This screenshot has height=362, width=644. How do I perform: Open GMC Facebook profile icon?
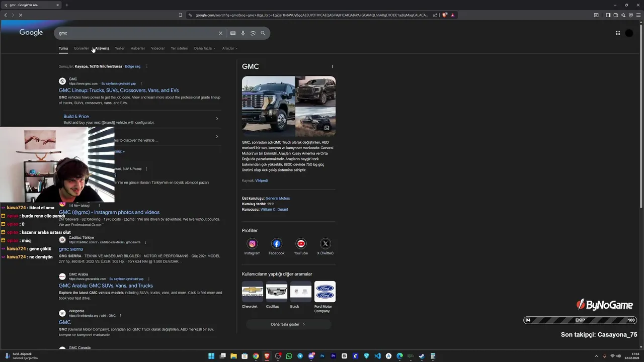pyautogui.click(x=276, y=244)
